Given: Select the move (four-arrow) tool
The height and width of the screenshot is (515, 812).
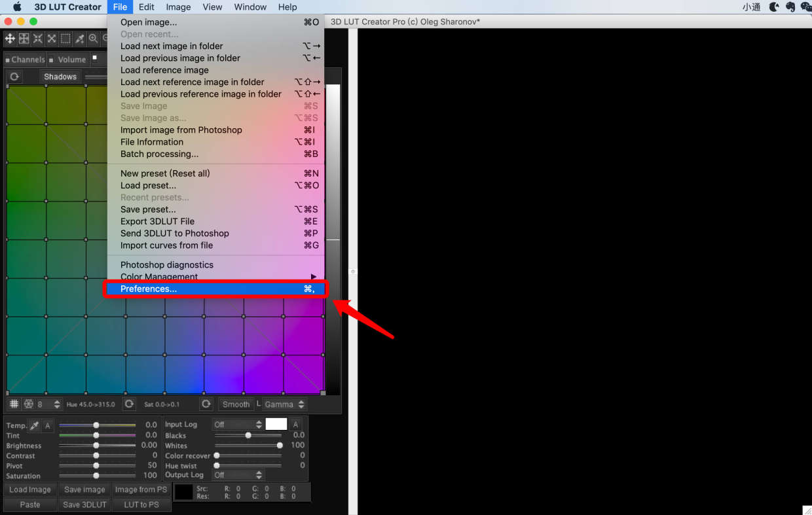Looking at the screenshot, I should point(10,39).
